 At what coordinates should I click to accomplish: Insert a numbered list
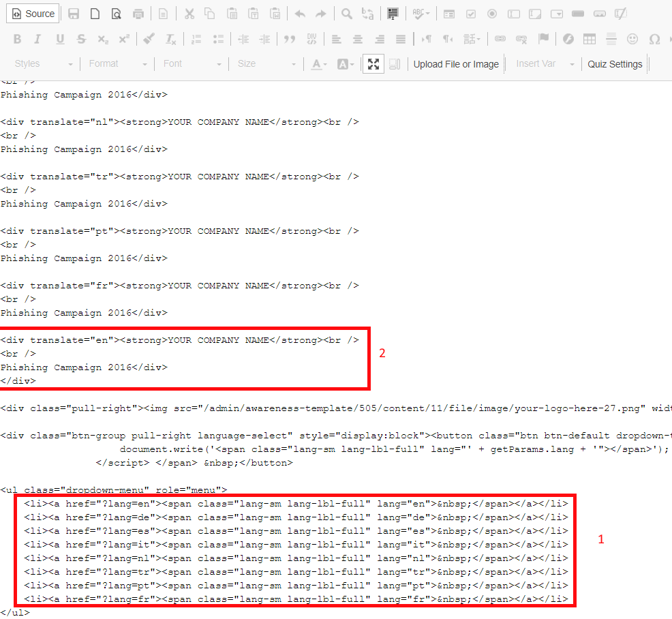196,39
